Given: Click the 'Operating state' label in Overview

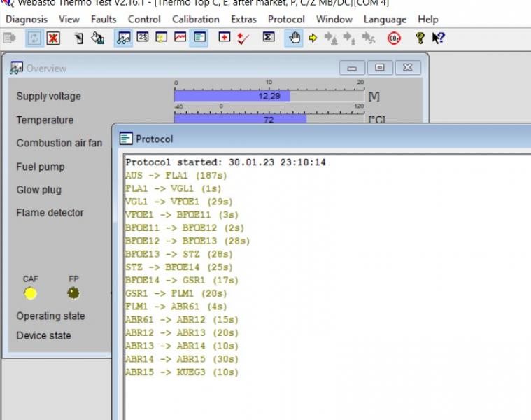Looking at the screenshot, I should [50, 316].
